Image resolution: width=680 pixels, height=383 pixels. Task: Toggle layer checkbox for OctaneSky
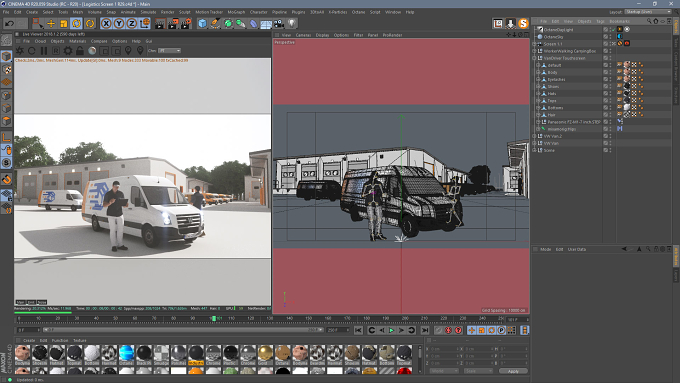[605, 37]
